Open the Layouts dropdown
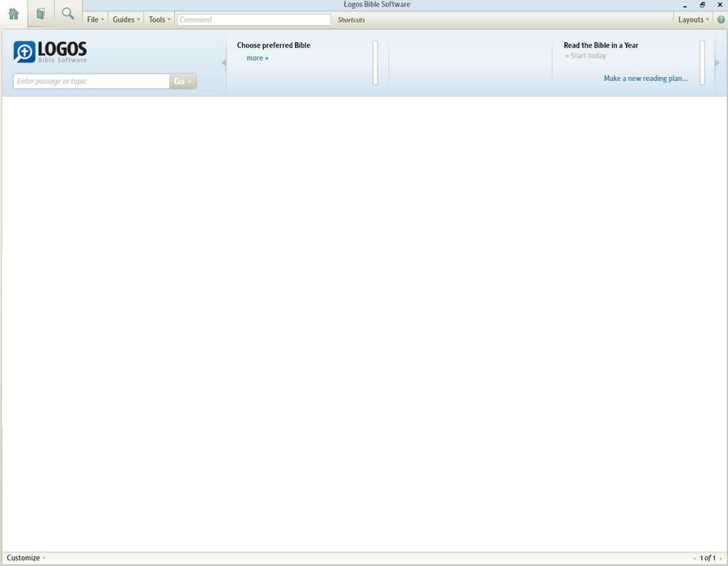Image resolution: width=728 pixels, height=566 pixels. pyautogui.click(x=692, y=19)
